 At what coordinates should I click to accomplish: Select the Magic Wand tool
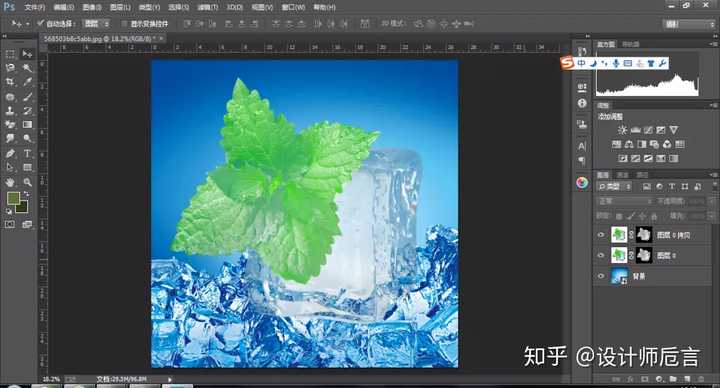pos(27,68)
